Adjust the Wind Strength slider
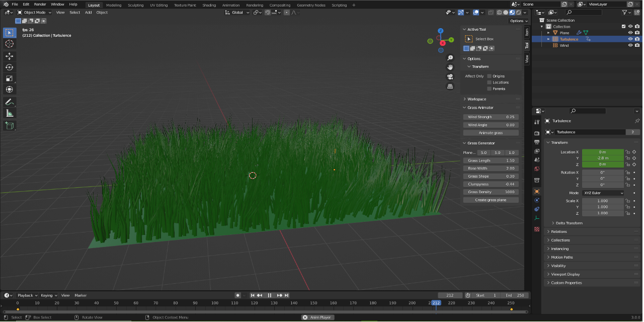The height and width of the screenshot is (322, 644). pos(491,117)
